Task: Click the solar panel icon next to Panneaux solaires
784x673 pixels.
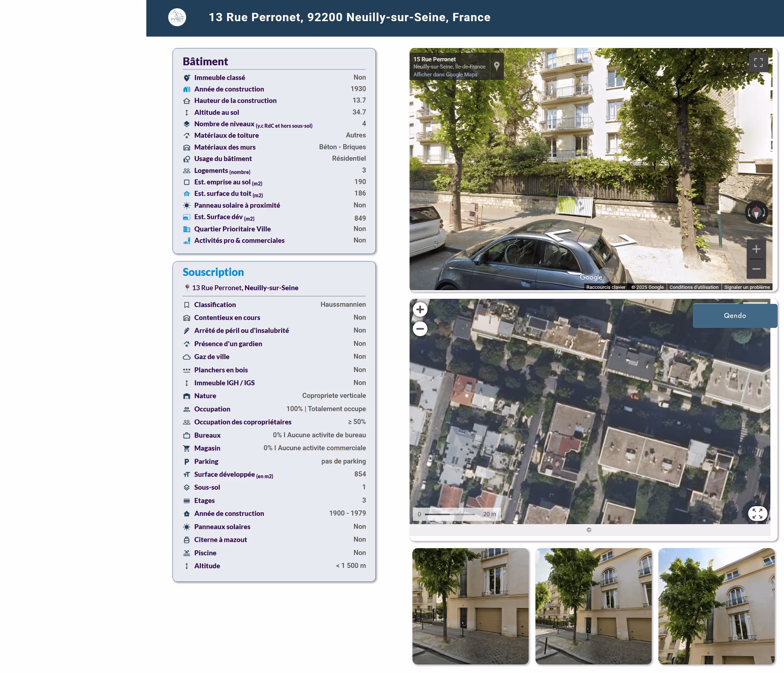Action: [x=186, y=527]
